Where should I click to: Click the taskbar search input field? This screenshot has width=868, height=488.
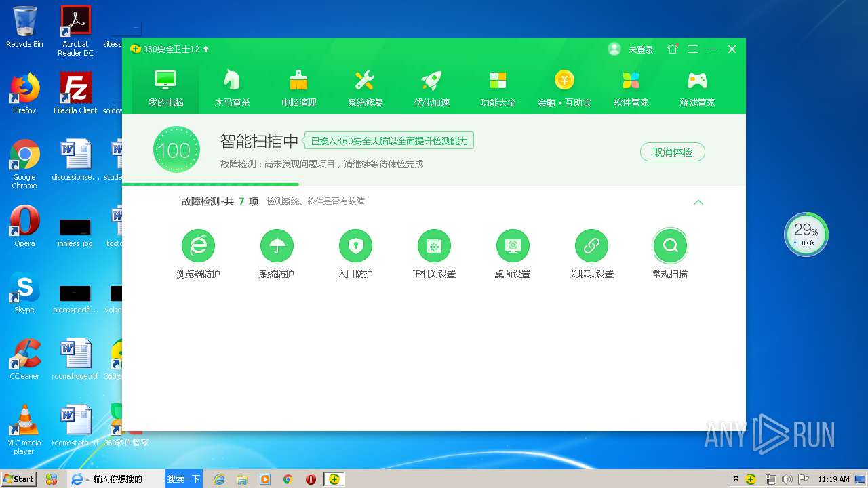(126, 479)
